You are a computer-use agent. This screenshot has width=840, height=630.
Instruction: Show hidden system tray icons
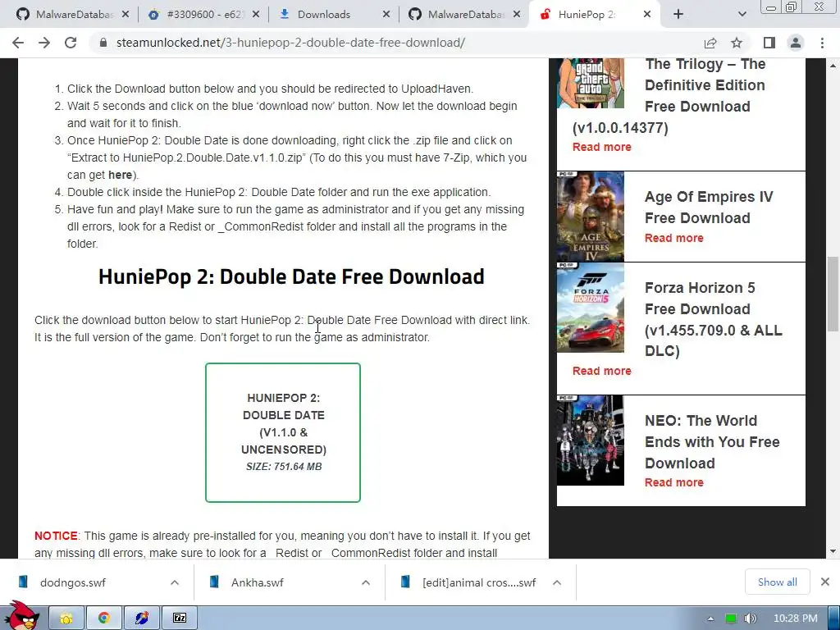click(710, 619)
